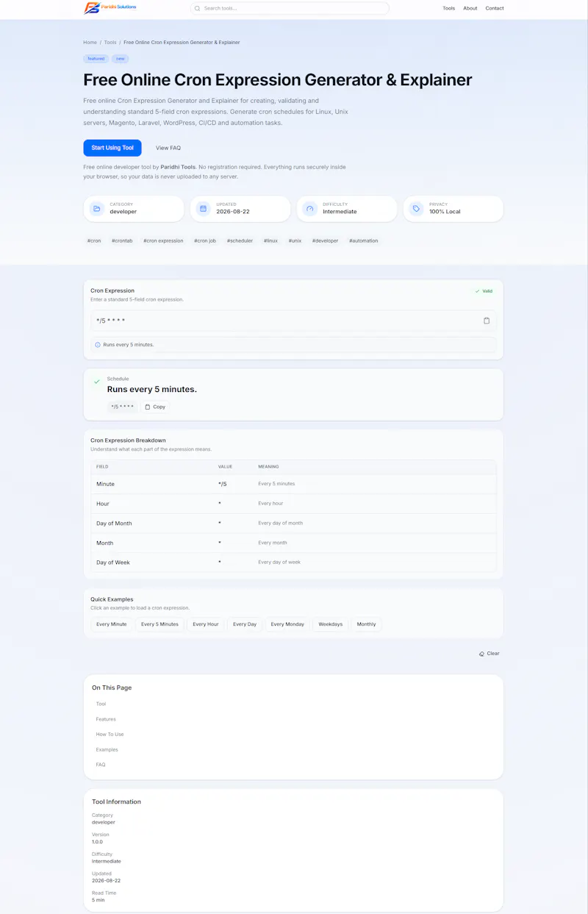This screenshot has height=914, width=588.
Task: Click the Minute row in breakdown table
Action: coord(293,484)
